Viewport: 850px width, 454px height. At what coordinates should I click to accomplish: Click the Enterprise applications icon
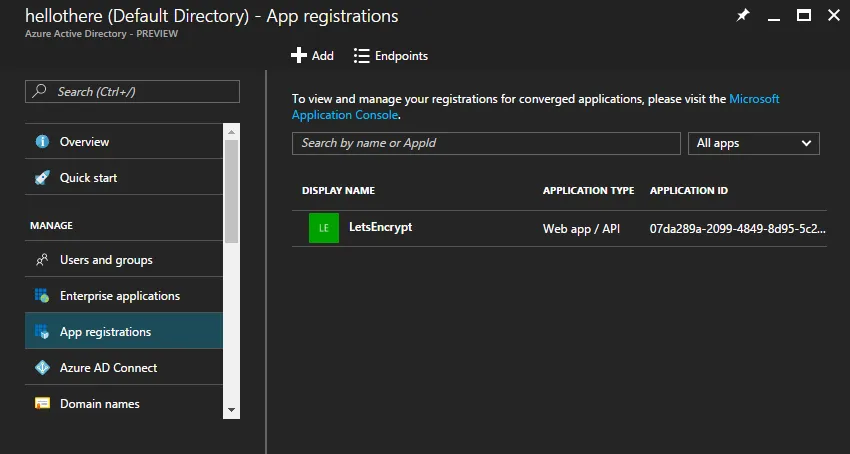42,296
